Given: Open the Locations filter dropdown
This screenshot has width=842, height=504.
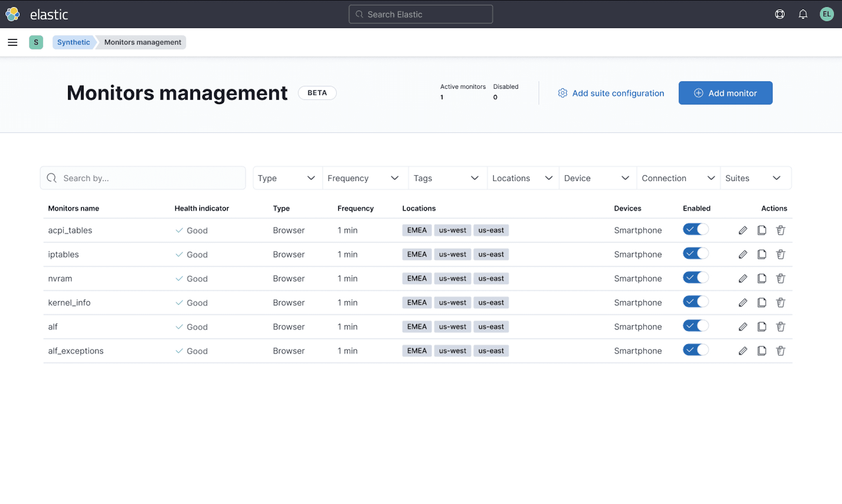Looking at the screenshot, I should pos(522,178).
